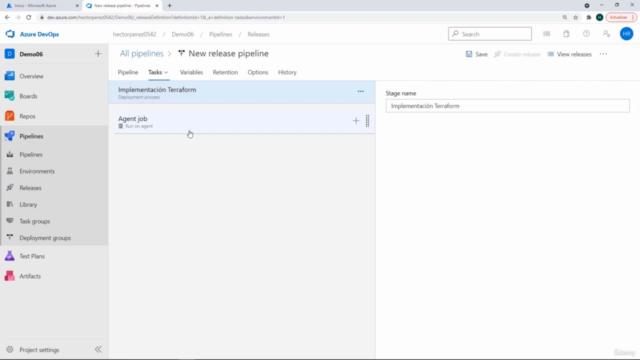Open the Repos sidebar icon
The image size is (640, 360).
click(9, 116)
